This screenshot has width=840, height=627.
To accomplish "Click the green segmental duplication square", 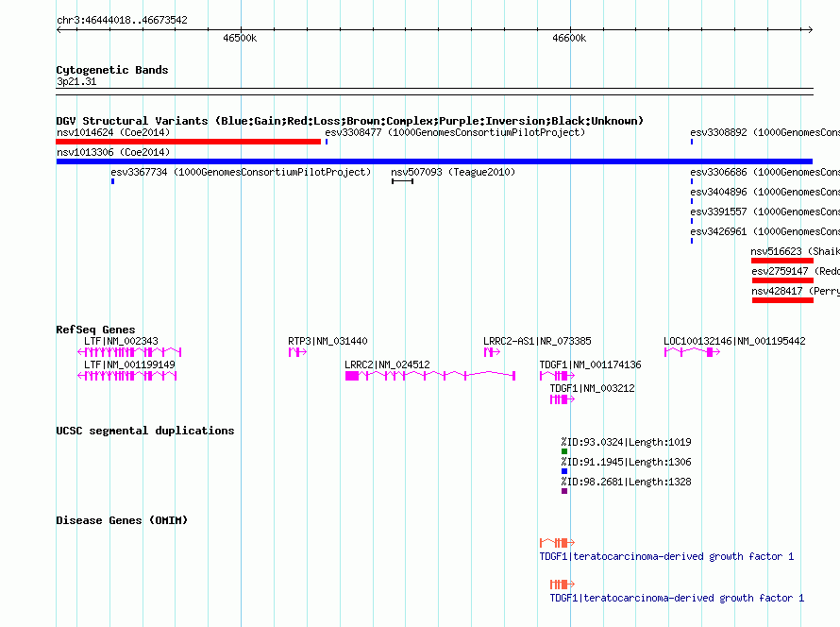I will 564,451.
